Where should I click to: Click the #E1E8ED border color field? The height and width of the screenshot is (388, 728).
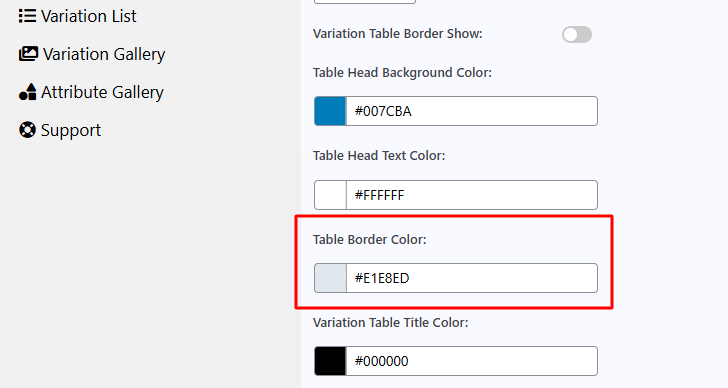click(472, 278)
